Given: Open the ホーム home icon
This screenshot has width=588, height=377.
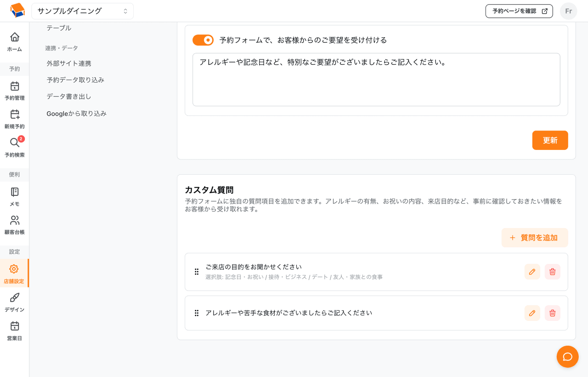Looking at the screenshot, I should click(x=15, y=37).
